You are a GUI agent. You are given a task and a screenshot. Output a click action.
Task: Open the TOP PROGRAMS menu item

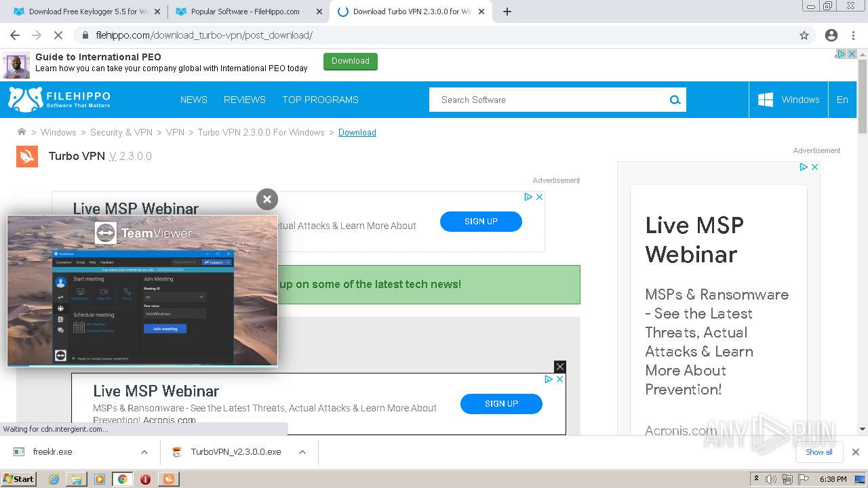(320, 100)
